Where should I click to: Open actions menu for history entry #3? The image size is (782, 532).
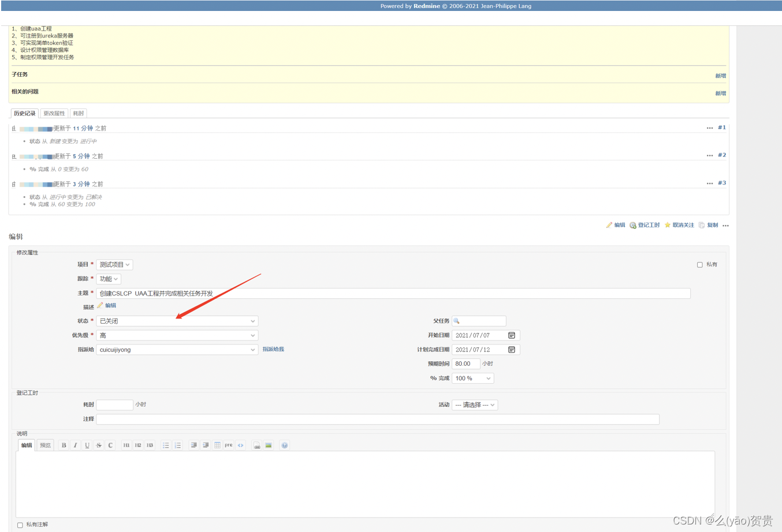710,183
